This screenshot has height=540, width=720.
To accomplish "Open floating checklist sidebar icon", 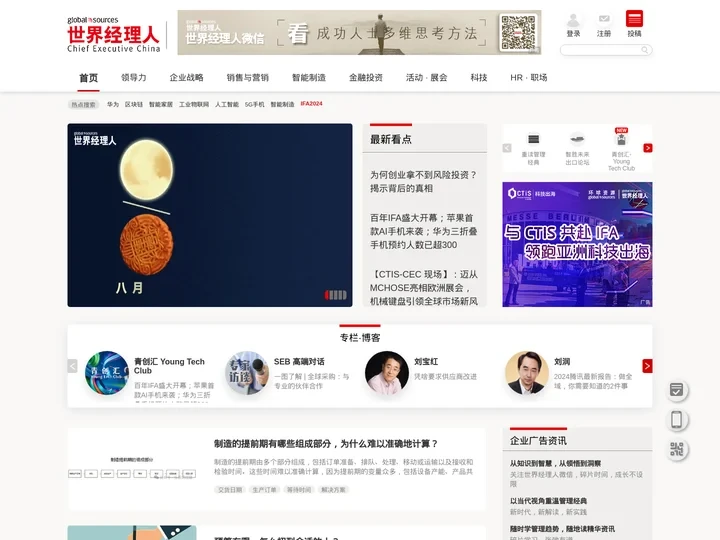I will tap(676, 390).
